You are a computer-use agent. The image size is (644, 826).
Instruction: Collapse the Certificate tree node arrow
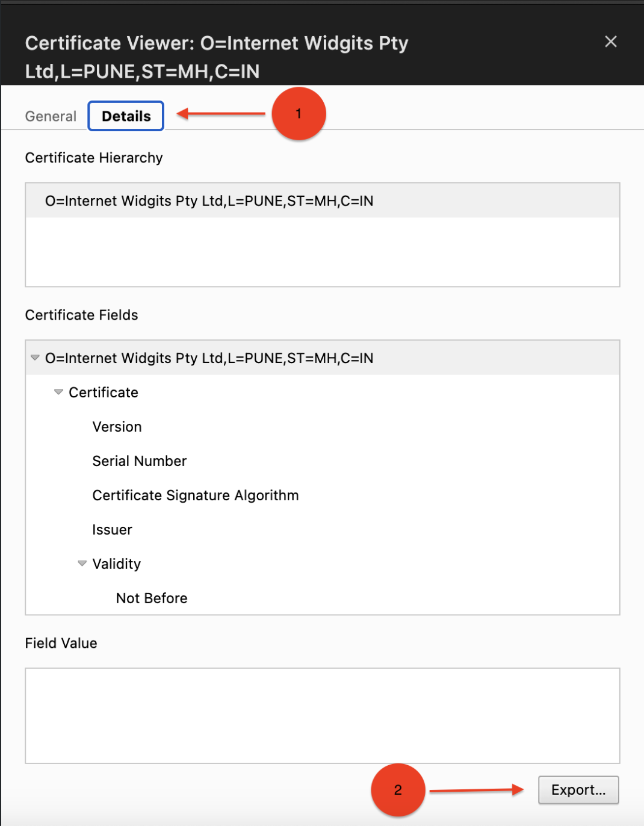point(58,392)
